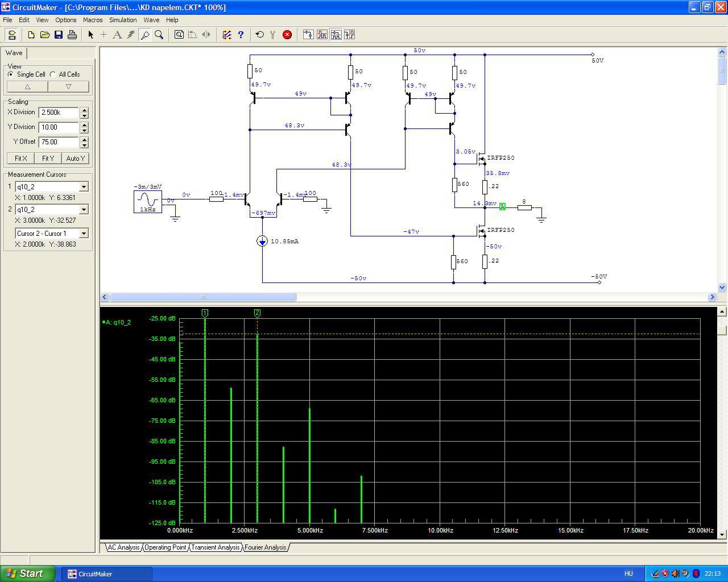This screenshot has width=728, height=582.
Task: Select the All Cells radio button
Action: click(53, 74)
